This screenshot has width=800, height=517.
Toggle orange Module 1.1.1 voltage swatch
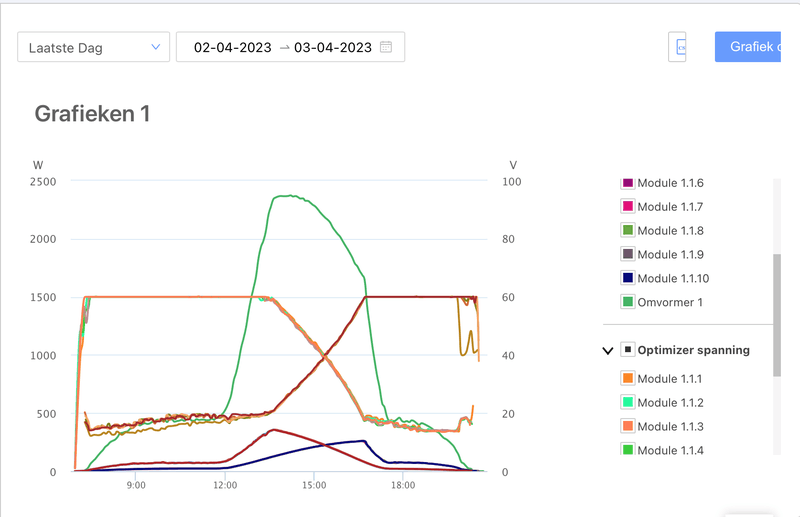point(628,379)
